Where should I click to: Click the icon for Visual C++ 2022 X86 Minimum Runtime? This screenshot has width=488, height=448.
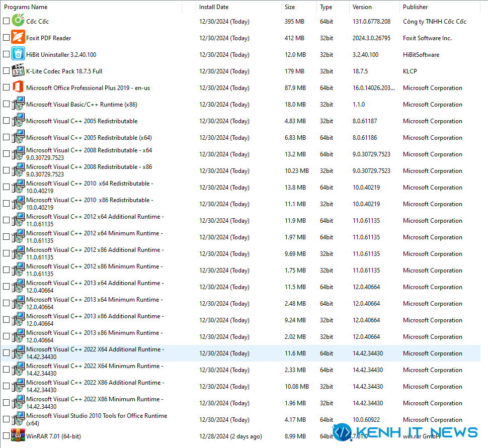pos(18,402)
